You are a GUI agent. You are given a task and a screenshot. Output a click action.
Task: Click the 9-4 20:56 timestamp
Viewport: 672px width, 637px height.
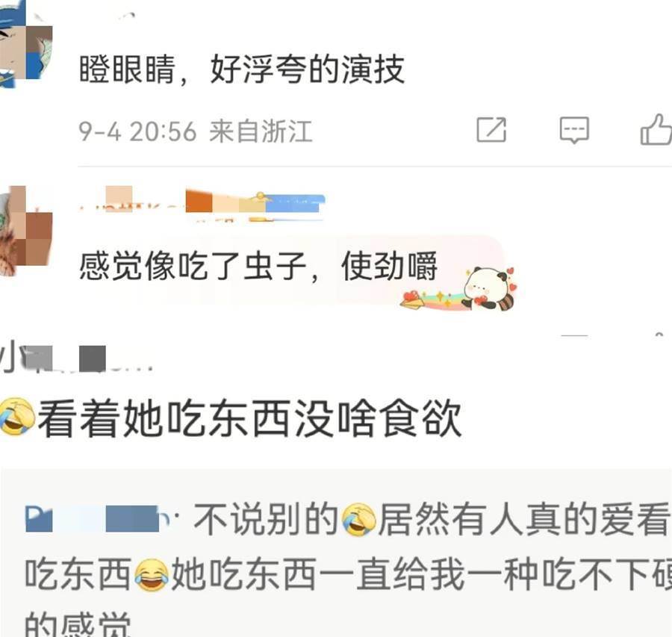(x=137, y=131)
